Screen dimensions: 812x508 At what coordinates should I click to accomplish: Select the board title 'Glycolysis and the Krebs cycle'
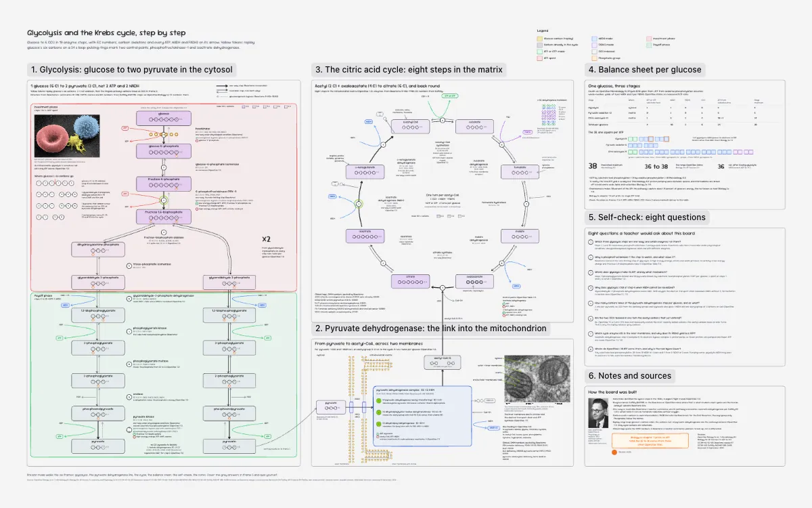(106, 33)
